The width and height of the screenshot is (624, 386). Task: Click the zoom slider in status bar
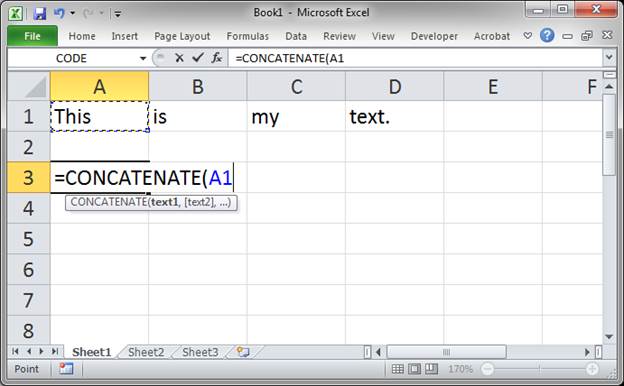tap(539, 369)
